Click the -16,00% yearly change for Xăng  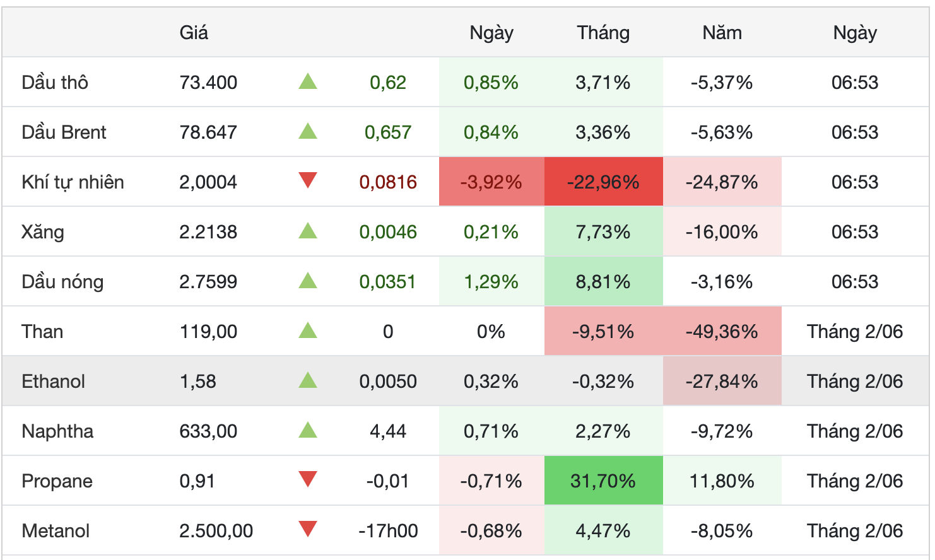point(722,232)
